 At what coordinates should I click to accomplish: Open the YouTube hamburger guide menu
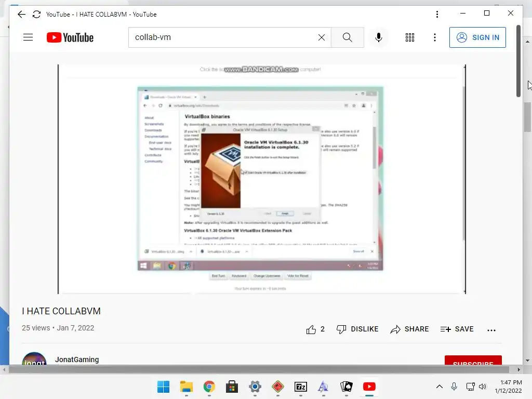click(28, 37)
